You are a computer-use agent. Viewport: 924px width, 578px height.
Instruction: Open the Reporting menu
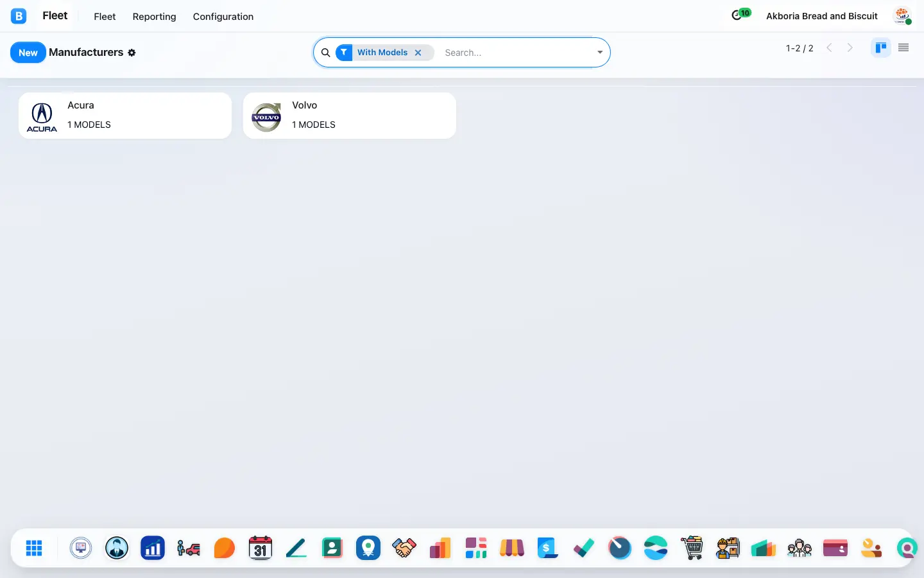pyautogui.click(x=154, y=17)
